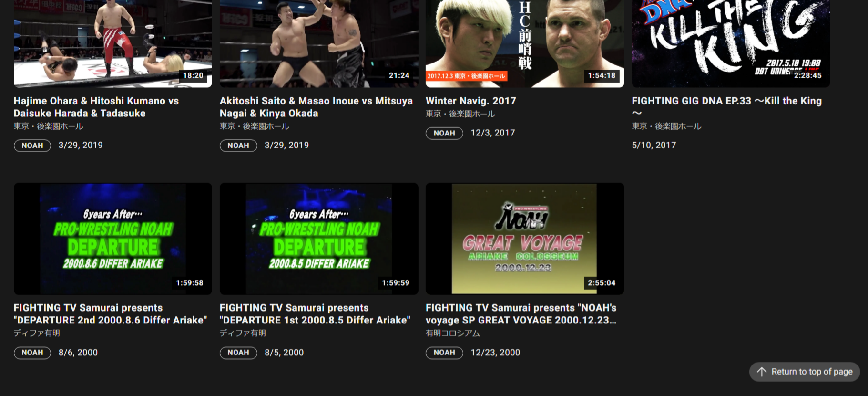Click the up arrow icon in Return button

tap(762, 372)
